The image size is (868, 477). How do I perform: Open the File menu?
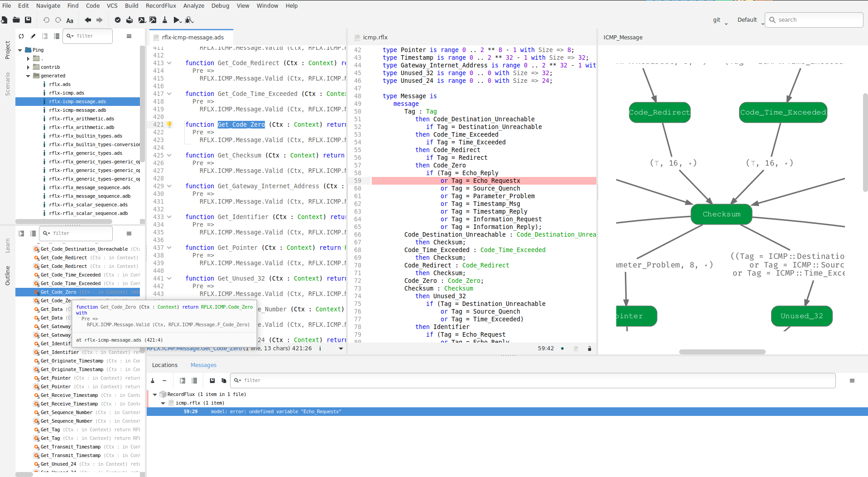tap(7, 5)
